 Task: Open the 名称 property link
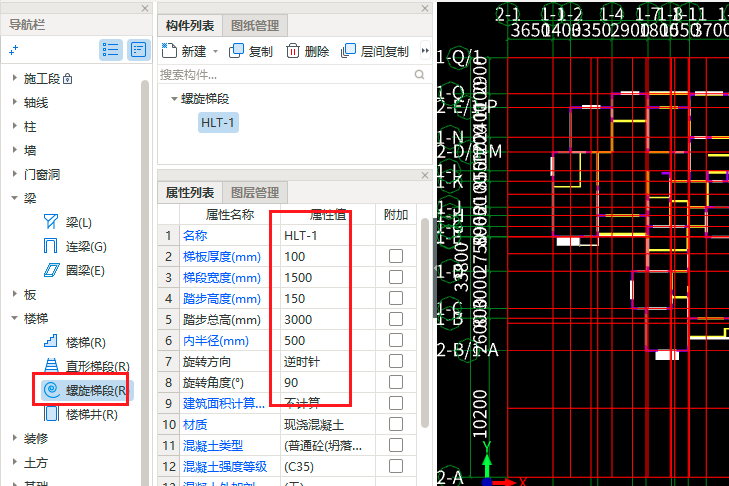click(x=195, y=235)
